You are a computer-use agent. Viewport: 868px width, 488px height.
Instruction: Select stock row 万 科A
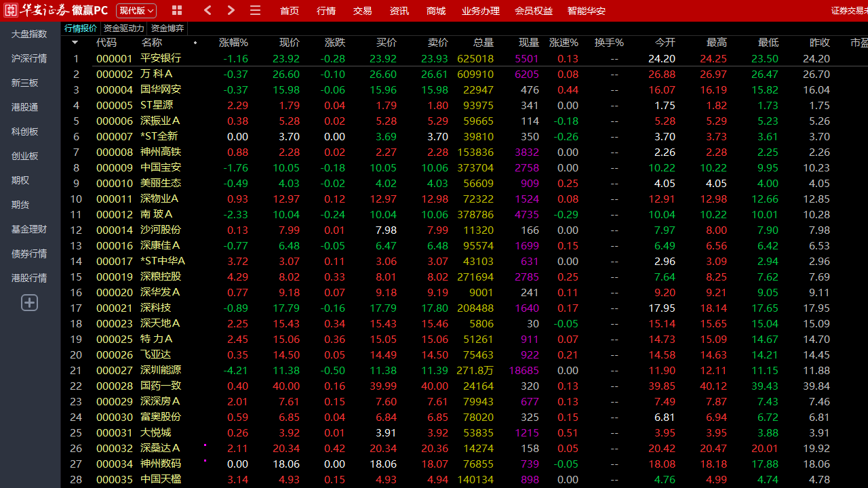click(x=465, y=74)
